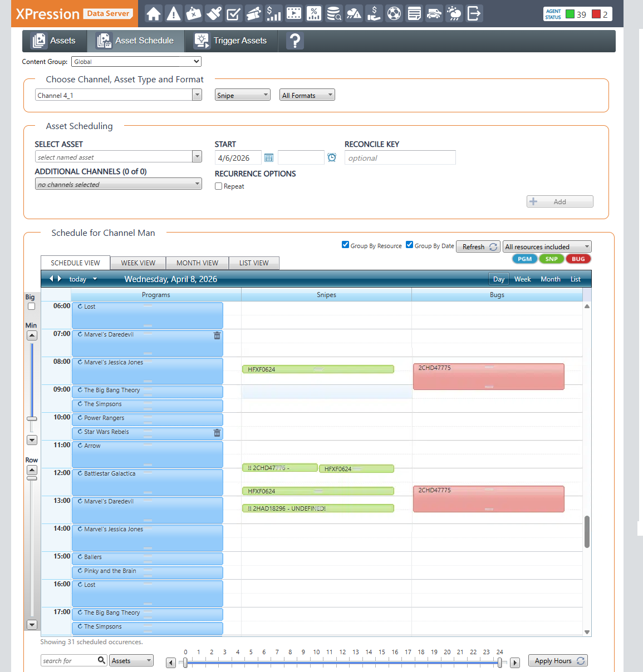This screenshot has width=643, height=672.
Task: Open the traffic cars icon
Action: tap(434, 13)
